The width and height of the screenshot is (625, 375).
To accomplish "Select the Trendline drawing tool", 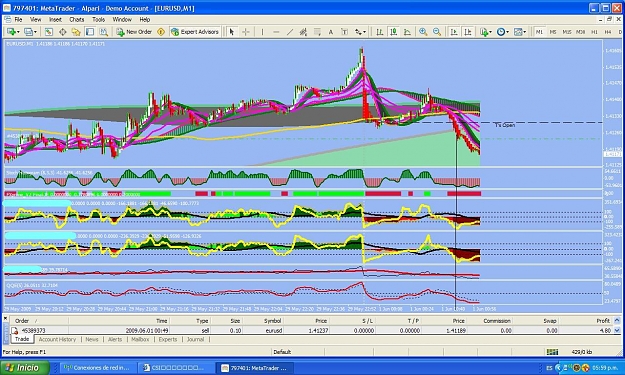I will click(290, 32).
